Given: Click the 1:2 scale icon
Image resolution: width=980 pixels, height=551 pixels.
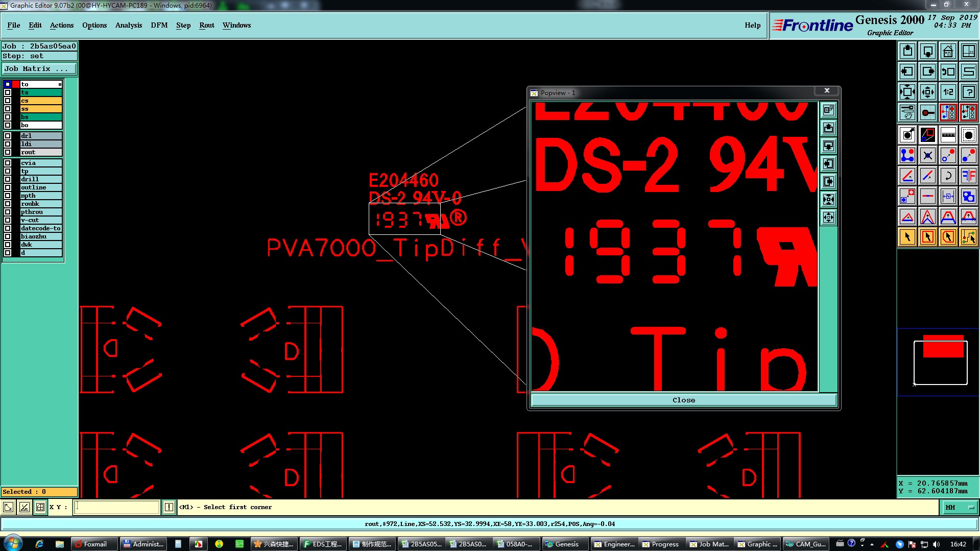Looking at the screenshot, I should 948,92.
